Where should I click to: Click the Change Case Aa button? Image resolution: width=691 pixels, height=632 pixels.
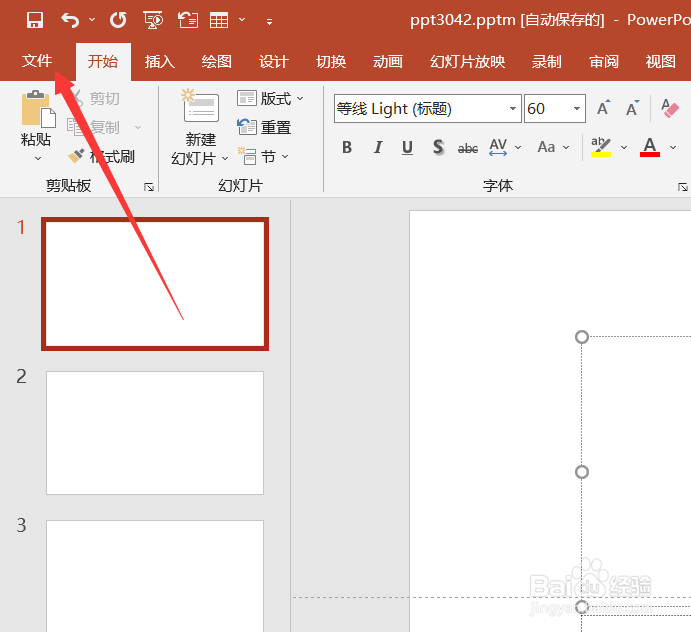[546, 147]
